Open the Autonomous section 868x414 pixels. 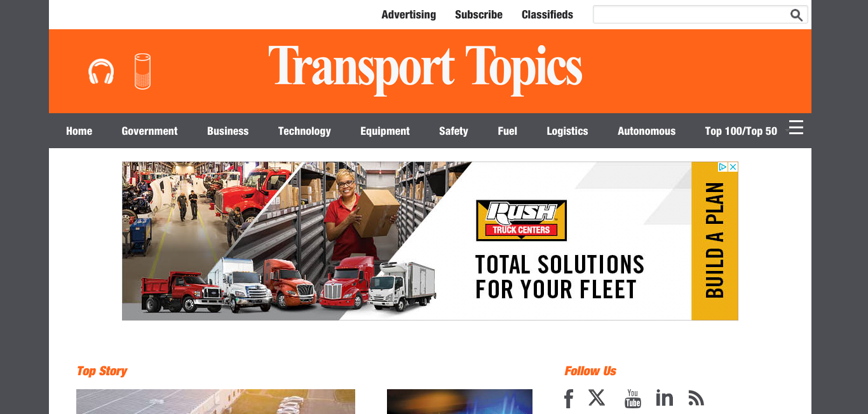pos(646,131)
